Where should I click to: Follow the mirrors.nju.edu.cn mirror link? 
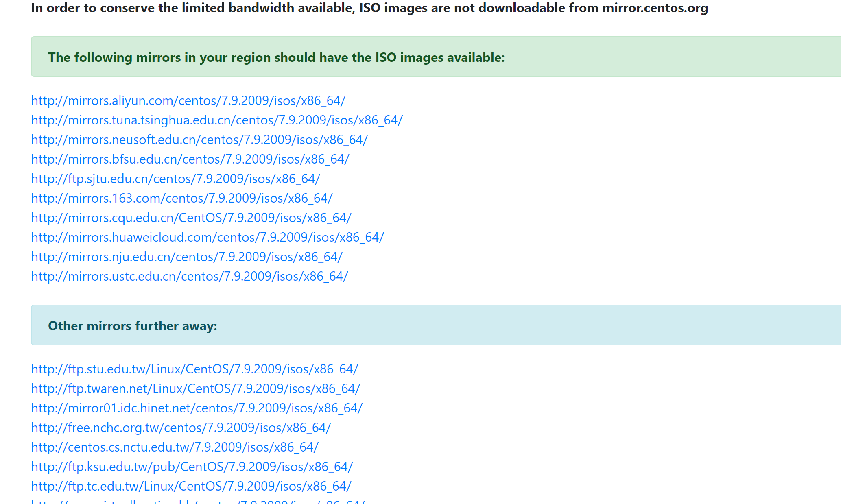(x=187, y=257)
